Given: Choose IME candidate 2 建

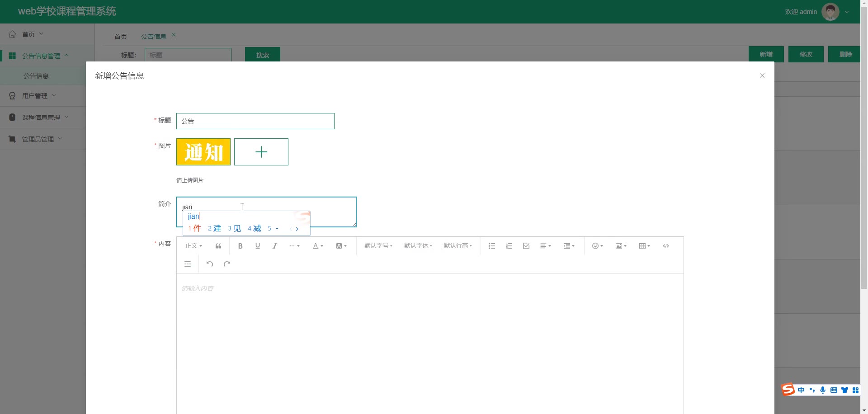Looking at the screenshot, I should 215,229.
